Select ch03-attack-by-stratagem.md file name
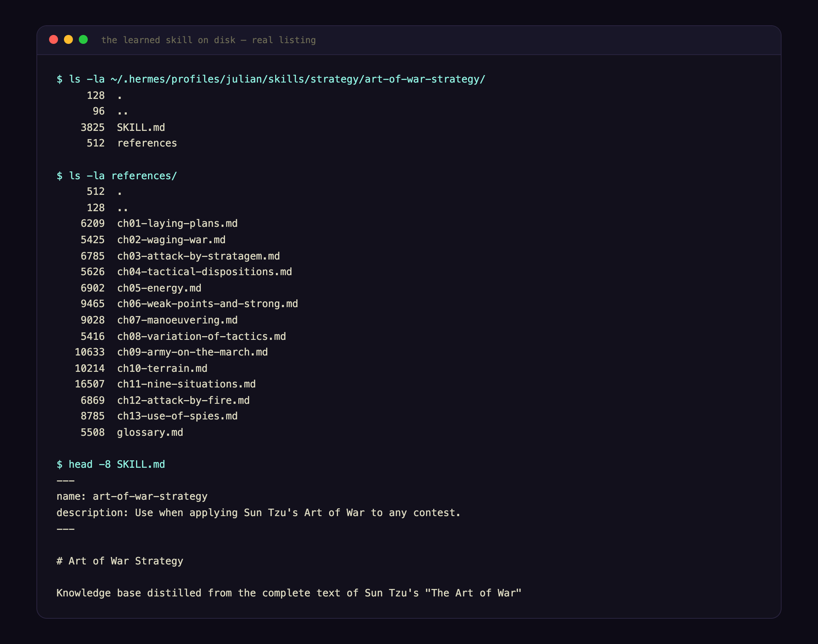The width and height of the screenshot is (818, 644). point(198,256)
